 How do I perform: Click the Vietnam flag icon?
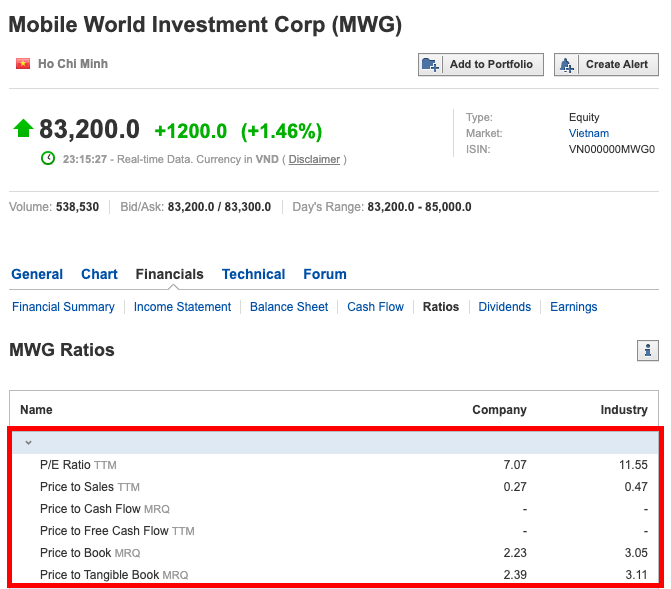(x=23, y=64)
